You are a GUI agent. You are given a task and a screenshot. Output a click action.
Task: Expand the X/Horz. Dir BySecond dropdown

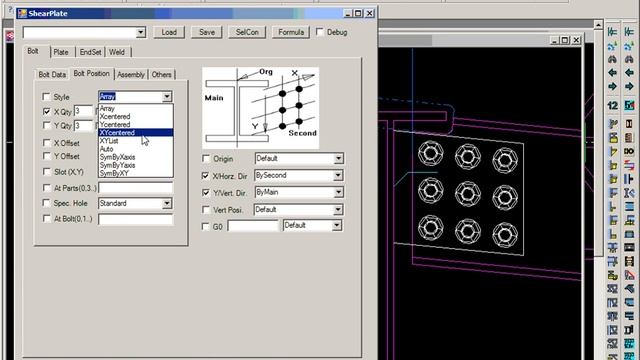pyautogui.click(x=338, y=176)
